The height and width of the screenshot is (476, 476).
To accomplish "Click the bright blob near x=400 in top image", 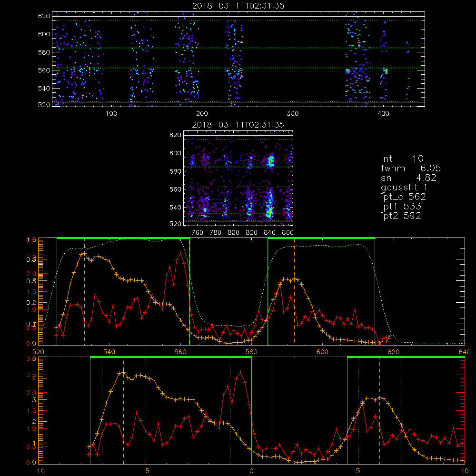I will pos(385,71).
